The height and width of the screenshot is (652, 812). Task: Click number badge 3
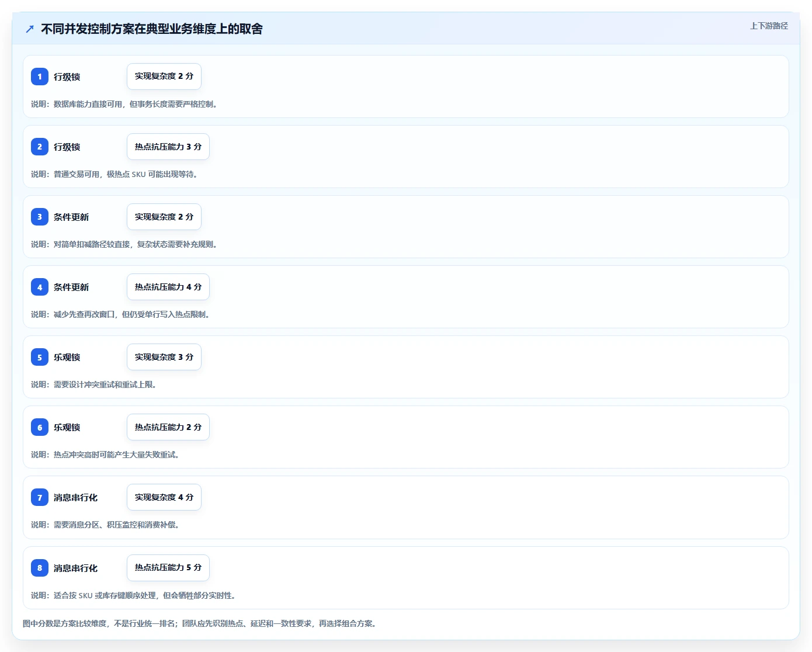coord(40,217)
